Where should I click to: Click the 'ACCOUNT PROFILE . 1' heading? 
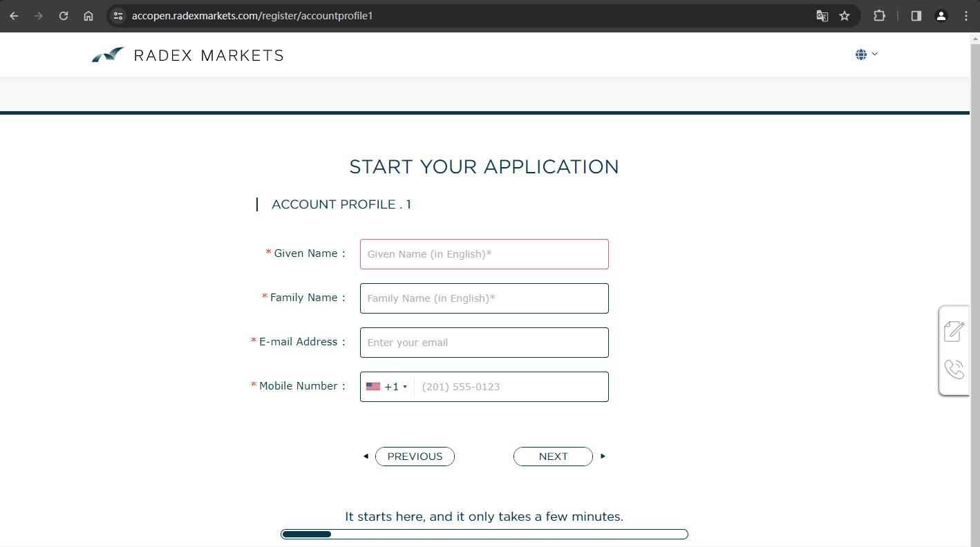[341, 204]
